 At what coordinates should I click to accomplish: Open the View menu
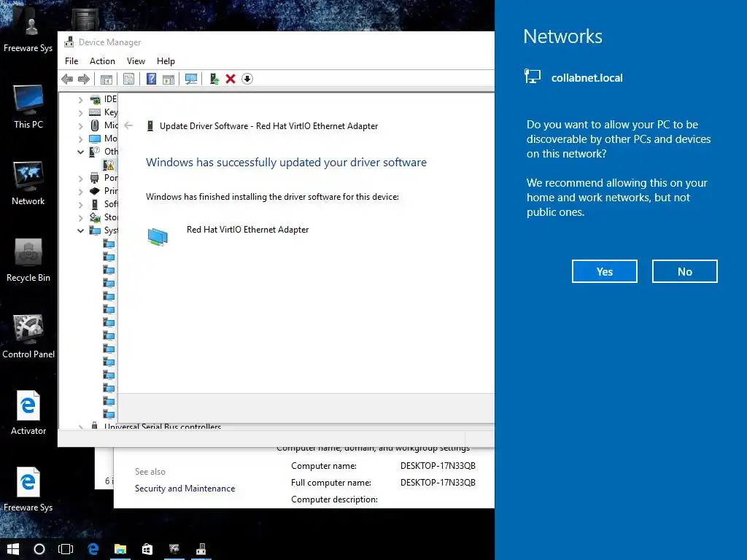[x=136, y=61]
